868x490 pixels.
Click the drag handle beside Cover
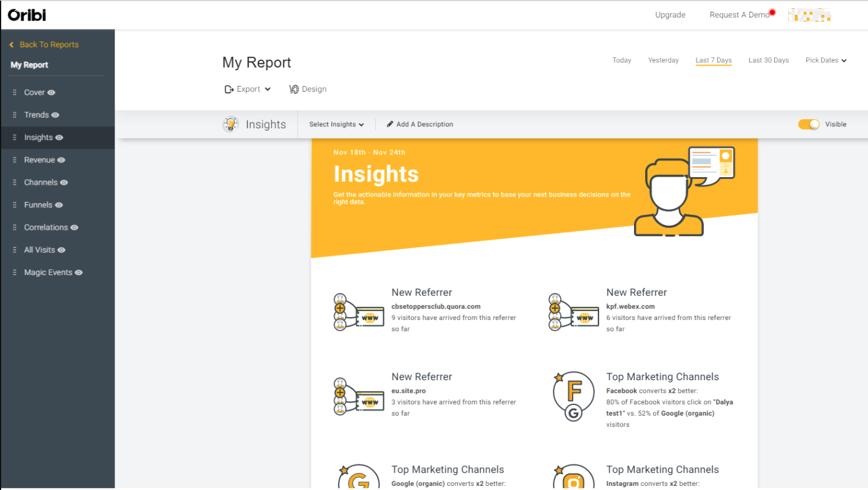[x=15, y=93]
